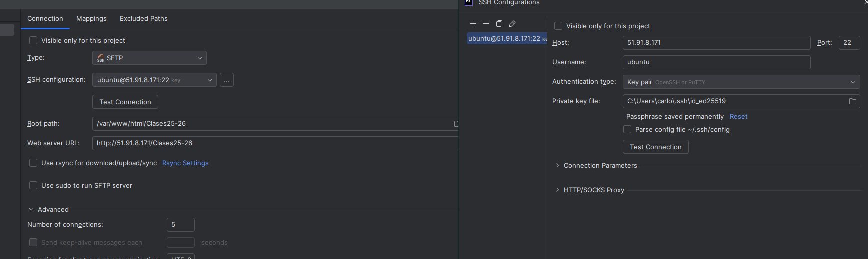The width and height of the screenshot is (868, 259).
Task: Click the pencil rename icon
Action: pyautogui.click(x=512, y=24)
